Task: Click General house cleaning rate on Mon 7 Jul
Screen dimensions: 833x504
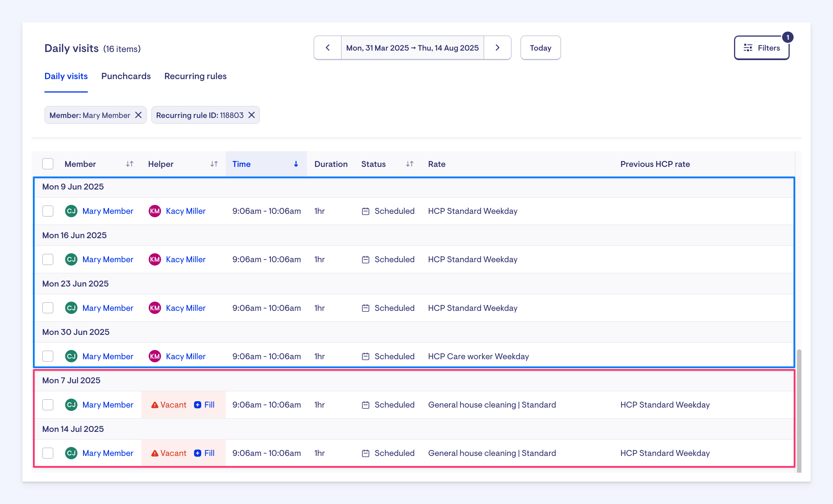Action: click(x=492, y=404)
